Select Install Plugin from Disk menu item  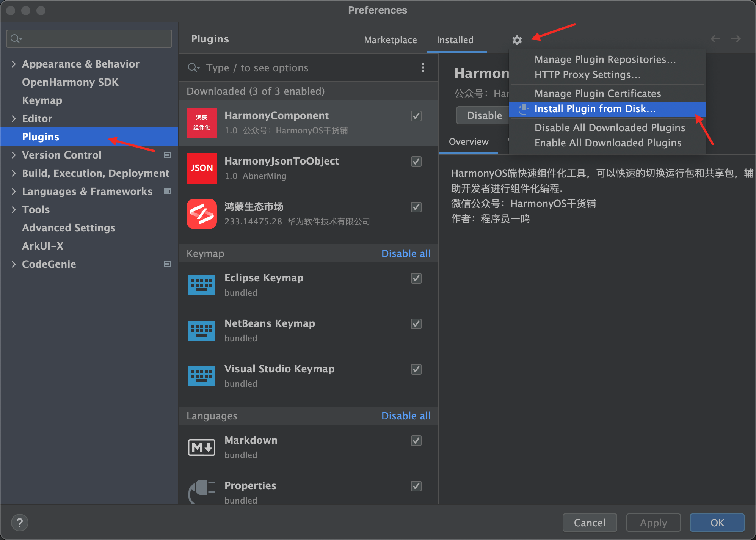click(x=594, y=109)
